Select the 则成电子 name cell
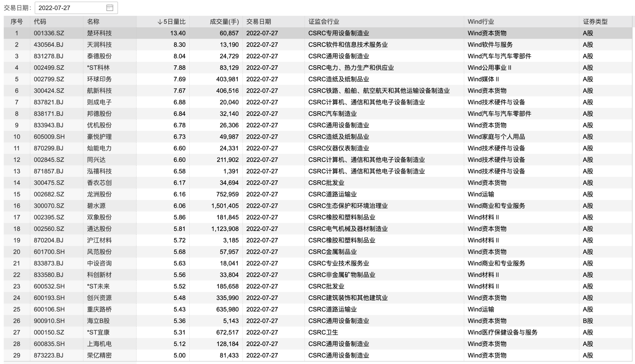The height and width of the screenshot is (364, 635). (99, 102)
